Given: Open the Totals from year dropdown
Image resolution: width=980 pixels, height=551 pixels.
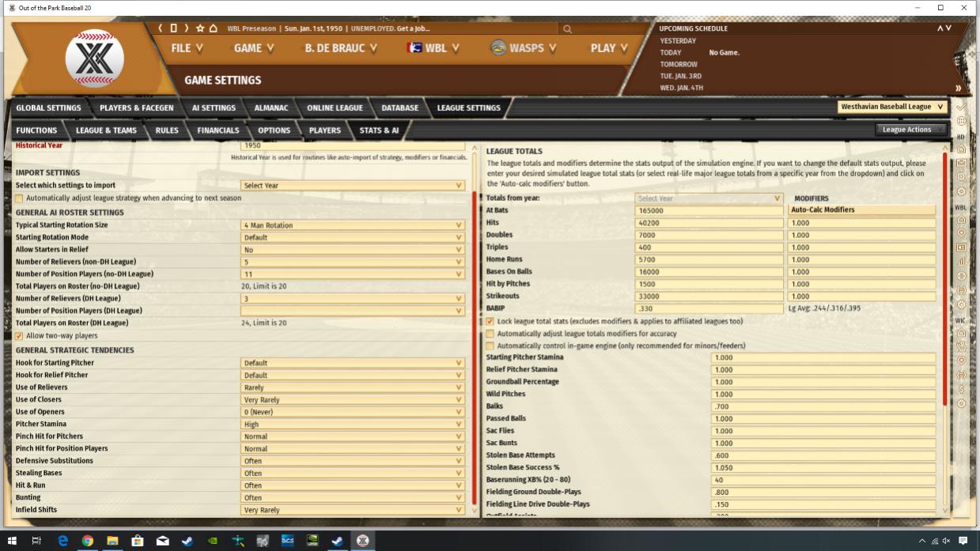Looking at the screenshot, I should coord(708,198).
